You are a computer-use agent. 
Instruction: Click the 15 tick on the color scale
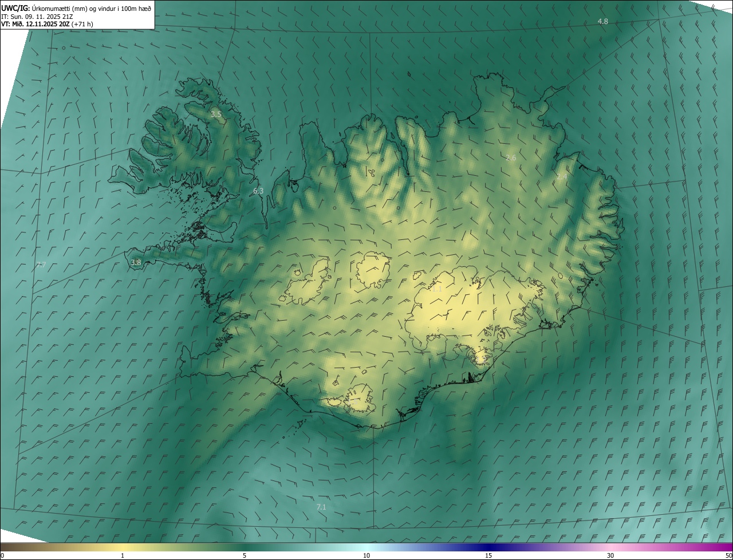pyautogui.click(x=488, y=555)
